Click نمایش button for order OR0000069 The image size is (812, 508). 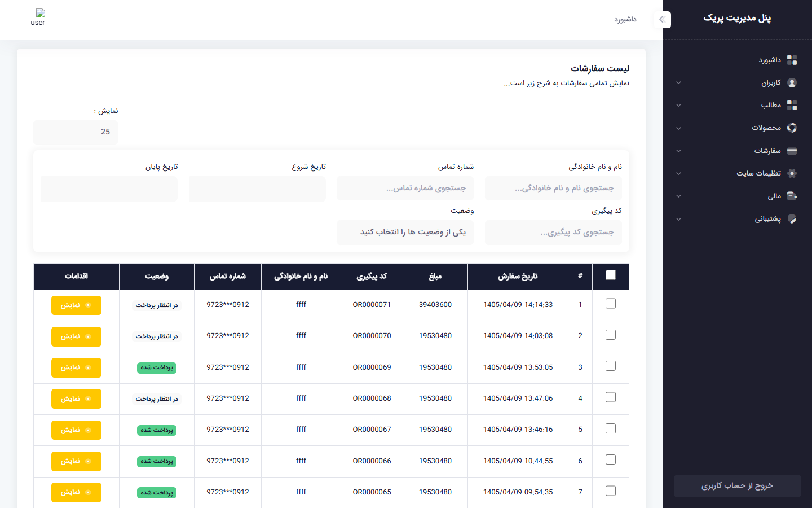pos(76,367)
